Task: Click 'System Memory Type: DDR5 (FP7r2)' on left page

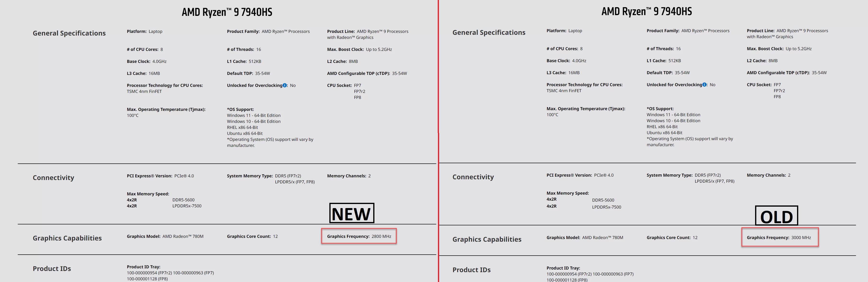Action: click(264, 176)
